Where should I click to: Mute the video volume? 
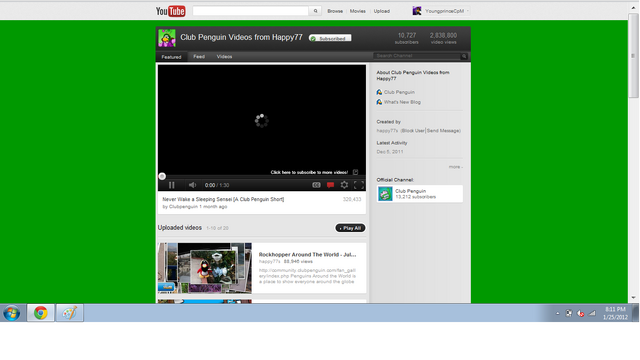[192, 185]
